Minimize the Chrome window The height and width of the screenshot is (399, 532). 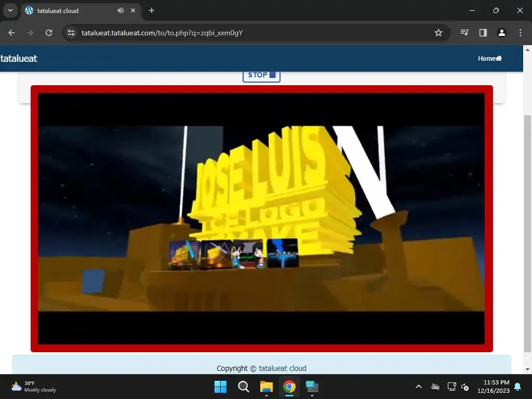(x=472, y=10)
